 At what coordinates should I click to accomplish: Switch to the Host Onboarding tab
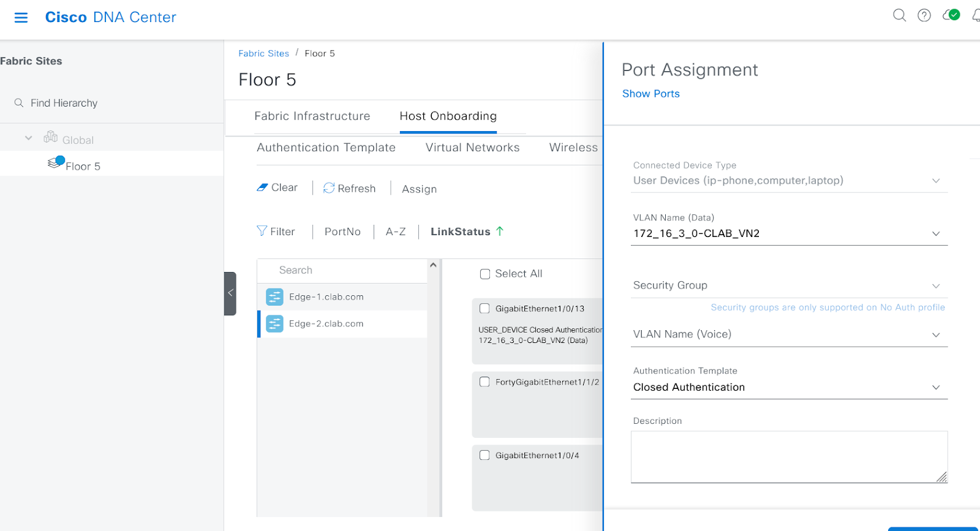(x=448, y=116)
